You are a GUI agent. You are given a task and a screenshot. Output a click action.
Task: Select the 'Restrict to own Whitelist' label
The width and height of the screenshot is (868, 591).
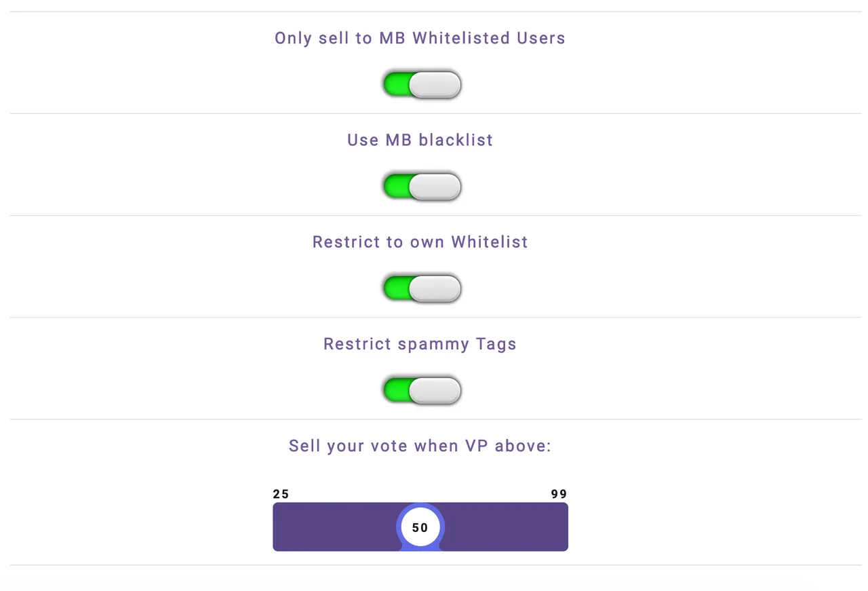[x=420, y=242]
